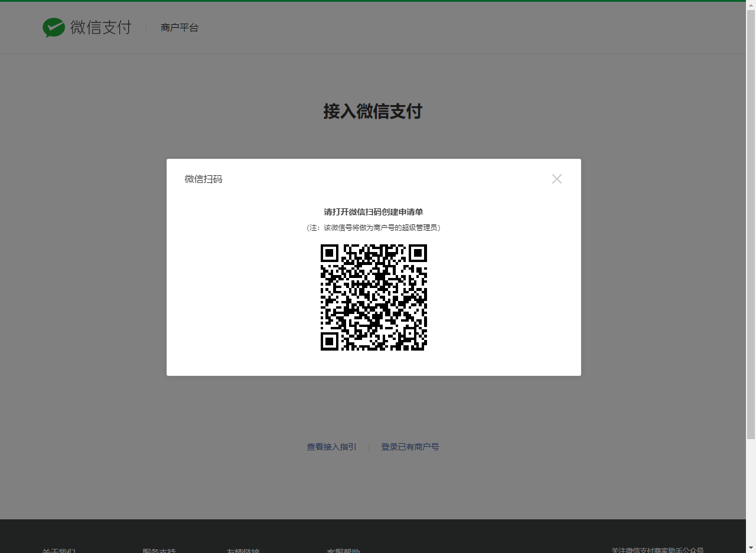
Task: Select the 商户平台 header label
Action: pos(180,28)
